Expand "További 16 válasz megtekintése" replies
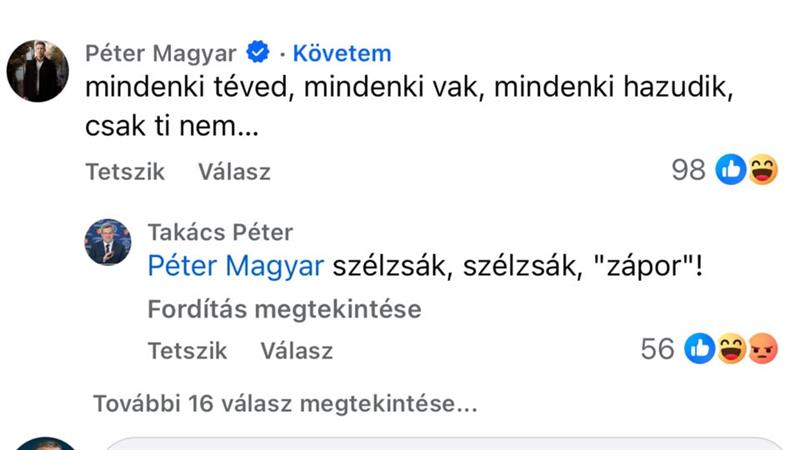Viewport: 800px width, 450px height. pos(284,405)
